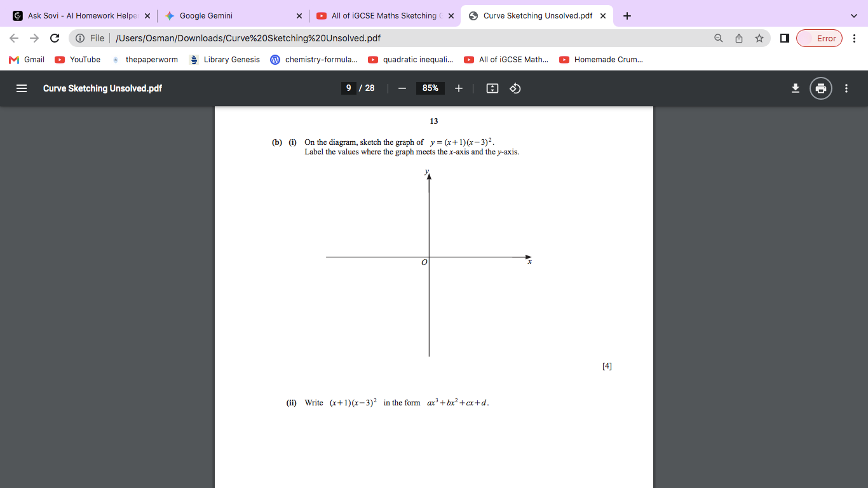
Task: Click the zoom out minus button
Action: point(402,88)
